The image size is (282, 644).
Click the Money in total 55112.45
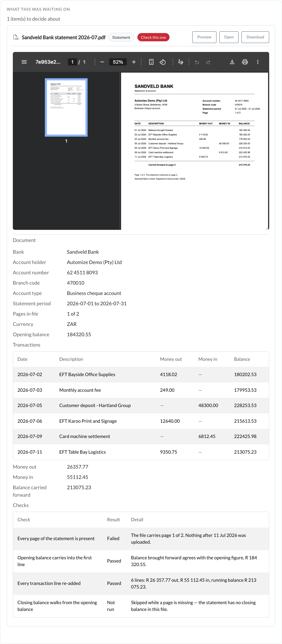(x=77, y=477)
